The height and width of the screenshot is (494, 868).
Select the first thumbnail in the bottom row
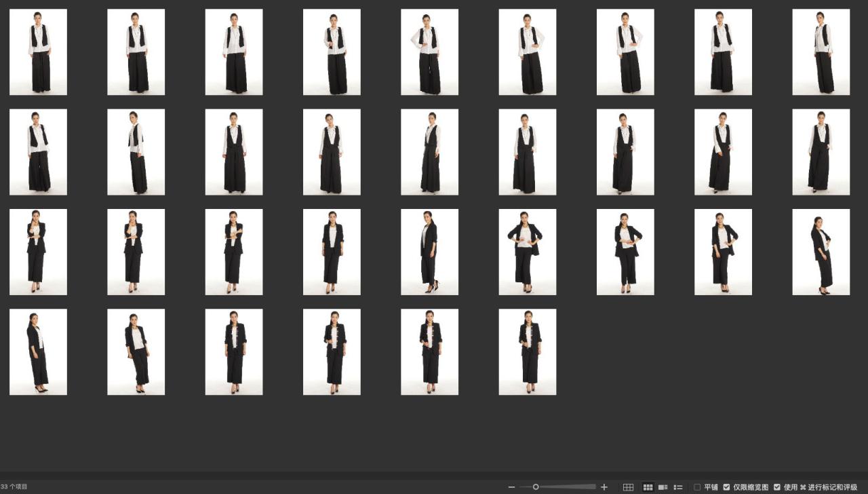tap(38, 351)
